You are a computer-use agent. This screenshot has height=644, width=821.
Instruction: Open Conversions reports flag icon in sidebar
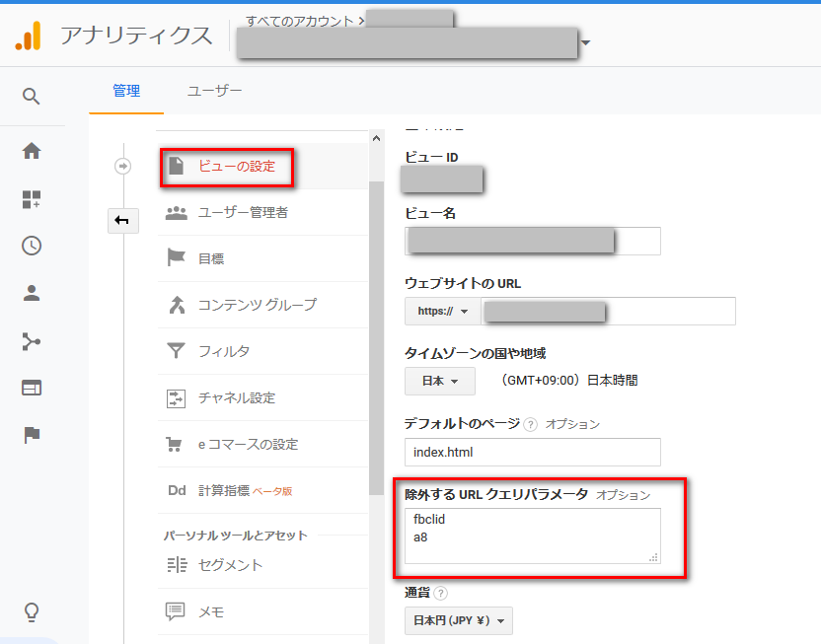coord(32,435)
